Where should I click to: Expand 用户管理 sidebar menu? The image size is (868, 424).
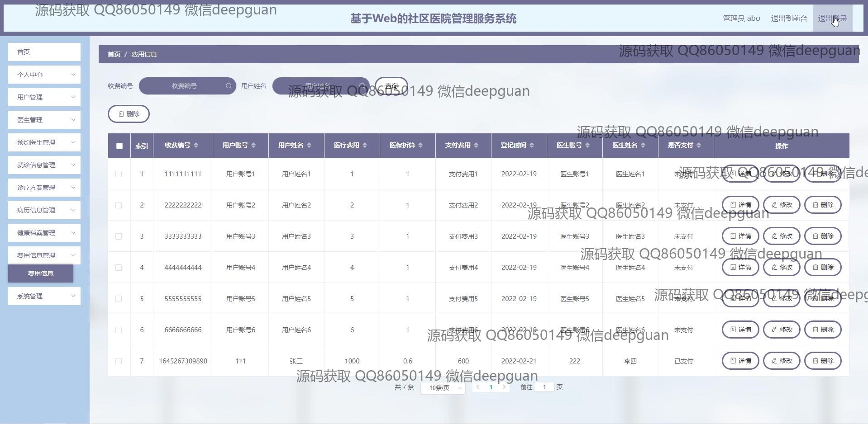44,97
